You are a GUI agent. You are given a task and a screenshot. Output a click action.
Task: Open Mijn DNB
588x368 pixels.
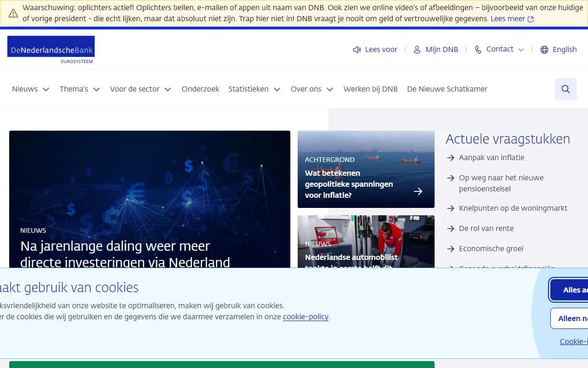pyautogui.click(x=436, y=50)
